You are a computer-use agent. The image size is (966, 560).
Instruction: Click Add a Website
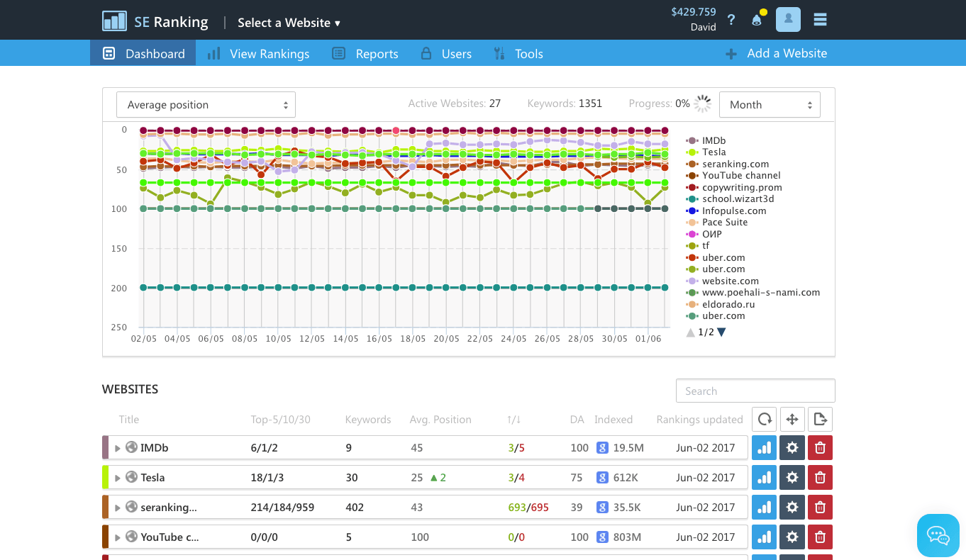[776, 53]
